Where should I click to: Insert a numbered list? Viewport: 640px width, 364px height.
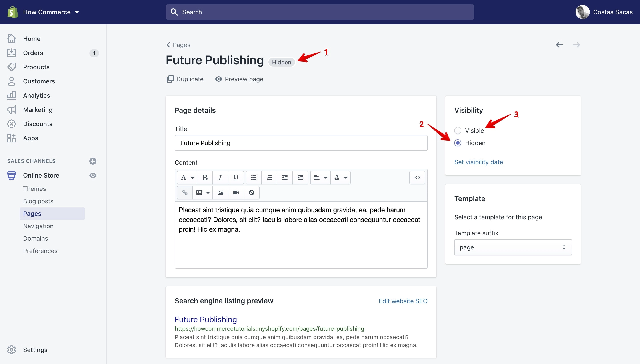[269, 178]
